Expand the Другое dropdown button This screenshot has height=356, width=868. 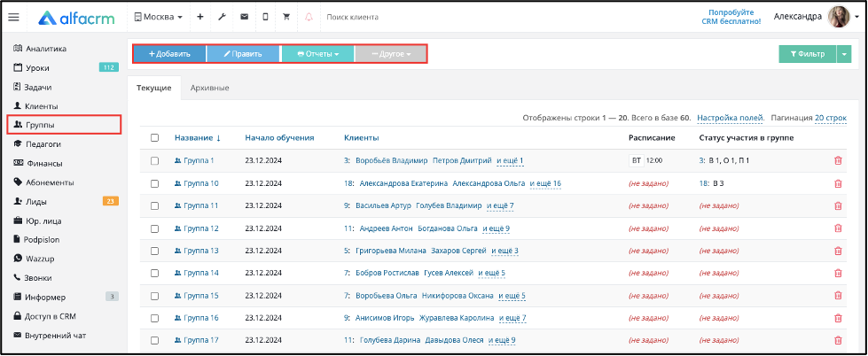(x=391, y=54)
